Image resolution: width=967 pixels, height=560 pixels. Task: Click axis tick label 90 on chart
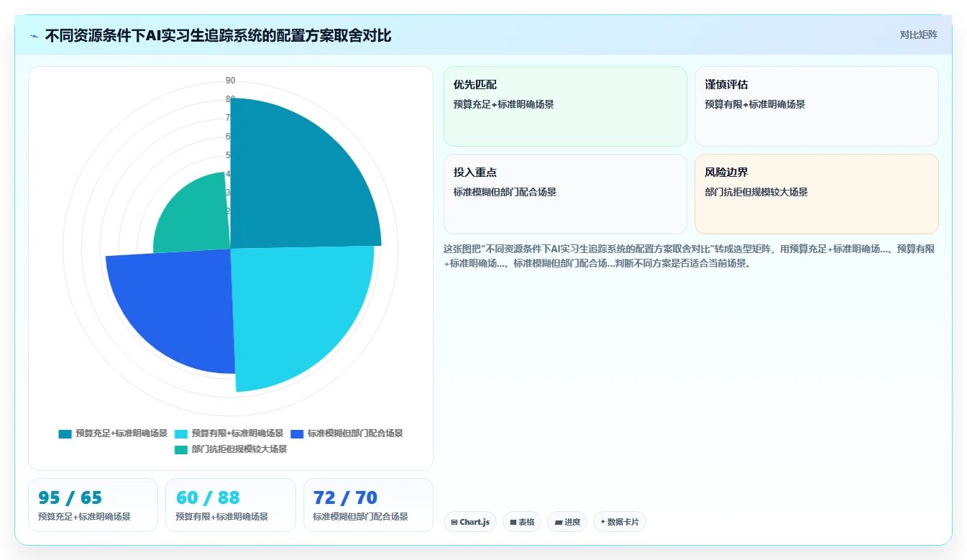point(230,81)
